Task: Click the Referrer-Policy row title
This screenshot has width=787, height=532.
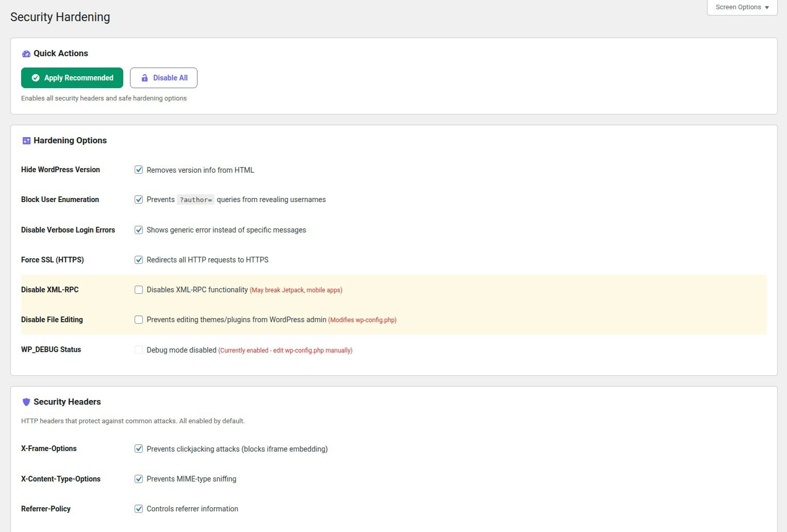Action: 46,509
